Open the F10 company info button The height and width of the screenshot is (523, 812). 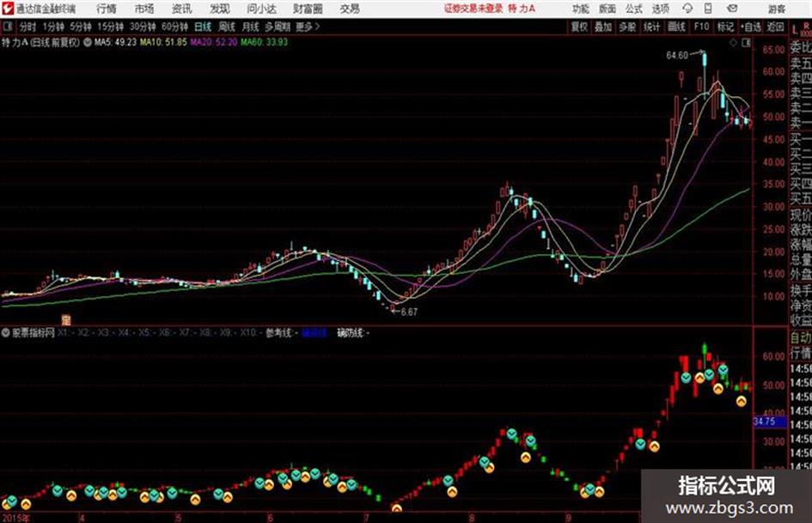point(701,27)
